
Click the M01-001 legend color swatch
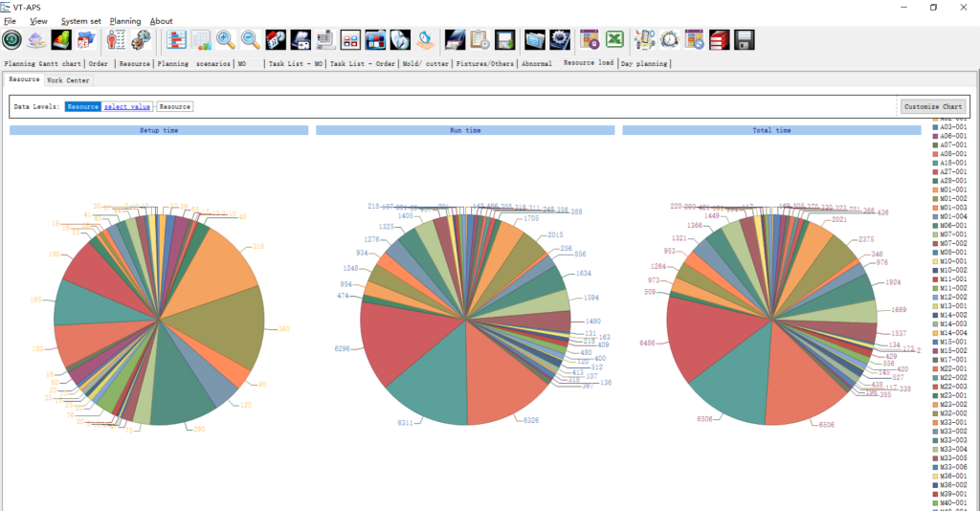935,190
